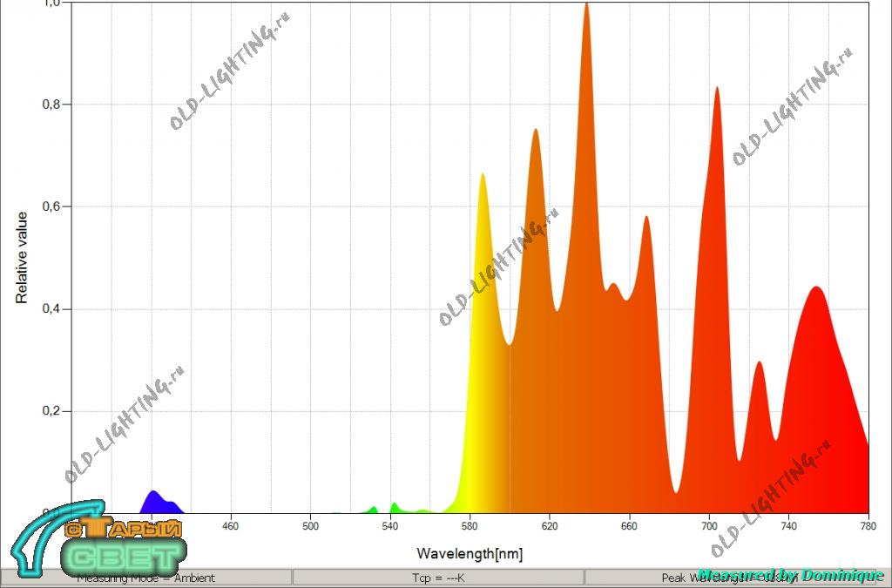The width and height of the screenshot is (892, 588).
Task: Click the 500 wavelength tick label
Action: 310,526
